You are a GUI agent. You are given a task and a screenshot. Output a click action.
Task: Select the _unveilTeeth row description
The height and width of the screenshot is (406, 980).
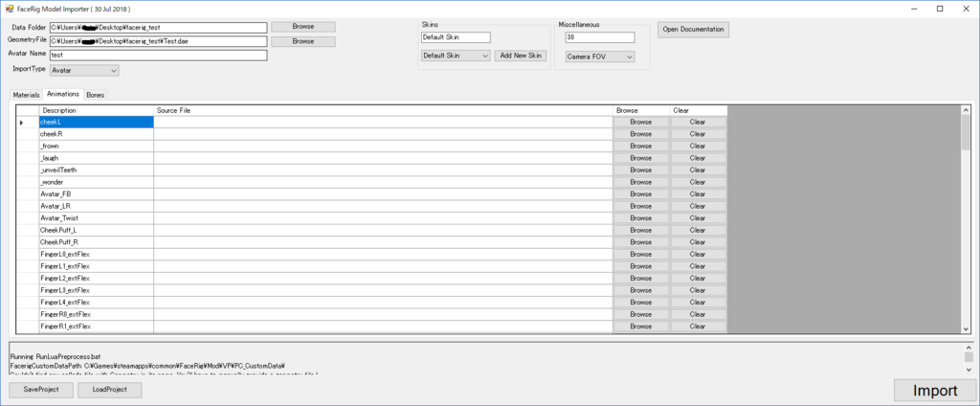[x=97, y=170]
